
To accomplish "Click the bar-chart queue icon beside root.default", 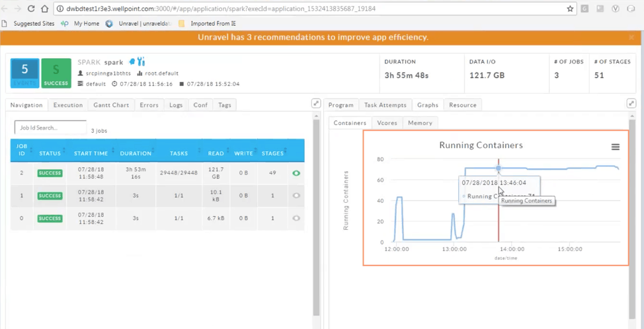I will coord(140,73).
